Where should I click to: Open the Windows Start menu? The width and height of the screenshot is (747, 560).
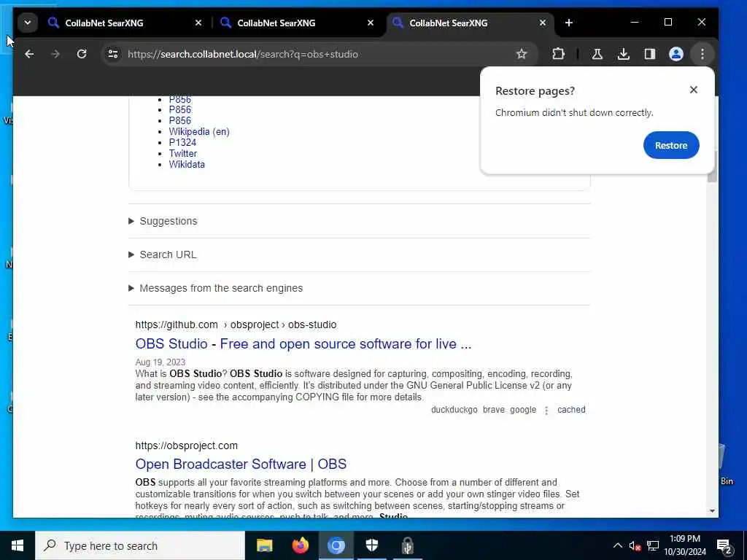18,545
